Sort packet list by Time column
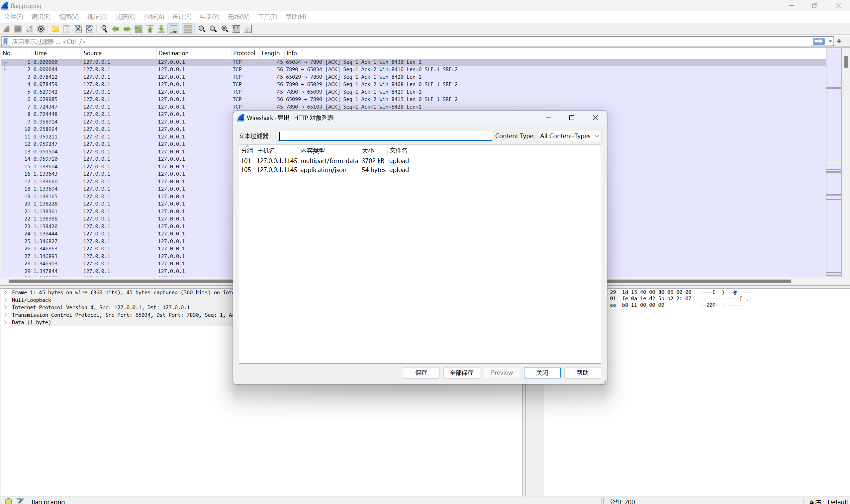 click(x=56, y=53)
